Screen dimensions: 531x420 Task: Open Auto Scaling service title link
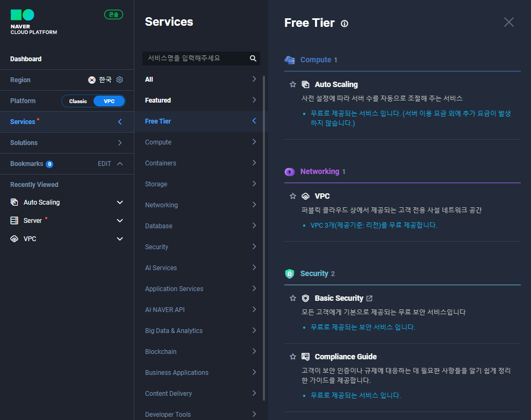[336, 85]
